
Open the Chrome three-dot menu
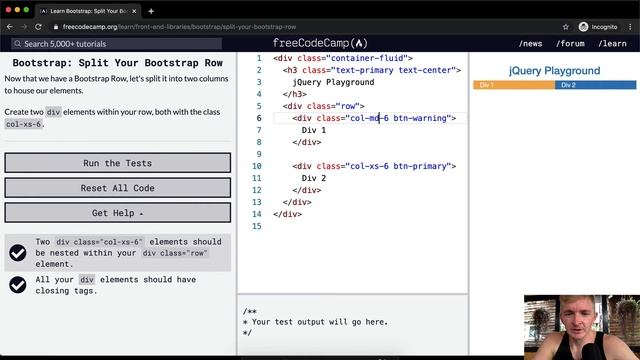click(x=630, y=27)
